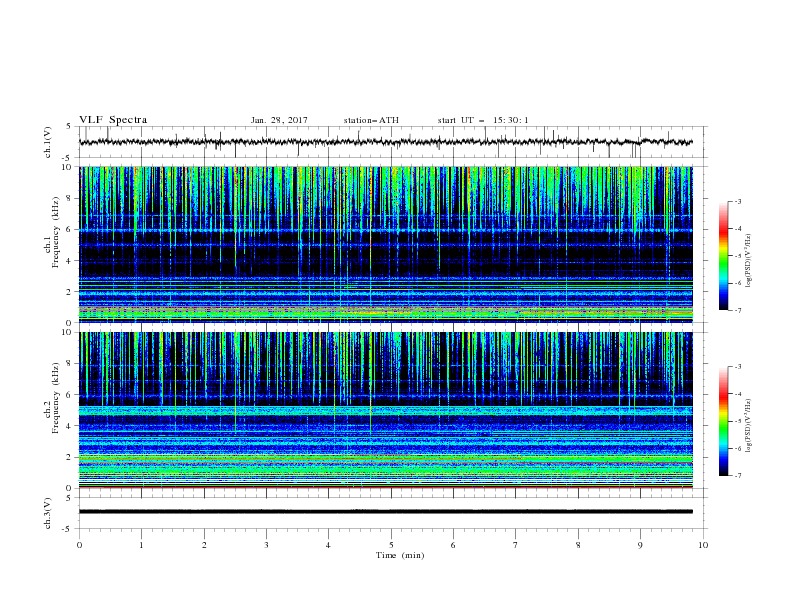Click inside the ch.1 spectrogram panel

click(x=385, y=244)
